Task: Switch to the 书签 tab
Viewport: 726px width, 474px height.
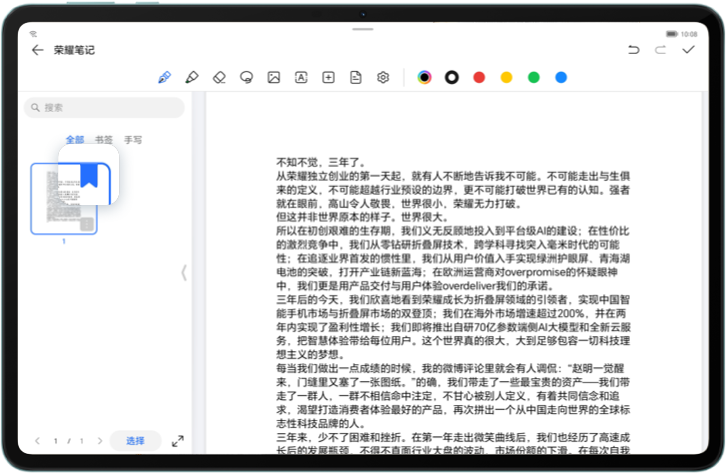Action: (x=104, y=139)
